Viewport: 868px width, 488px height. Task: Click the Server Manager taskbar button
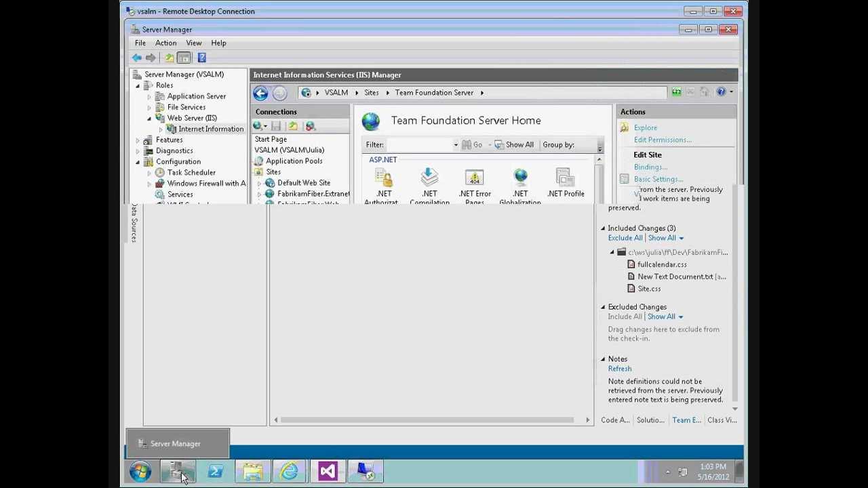coord(178,471)
